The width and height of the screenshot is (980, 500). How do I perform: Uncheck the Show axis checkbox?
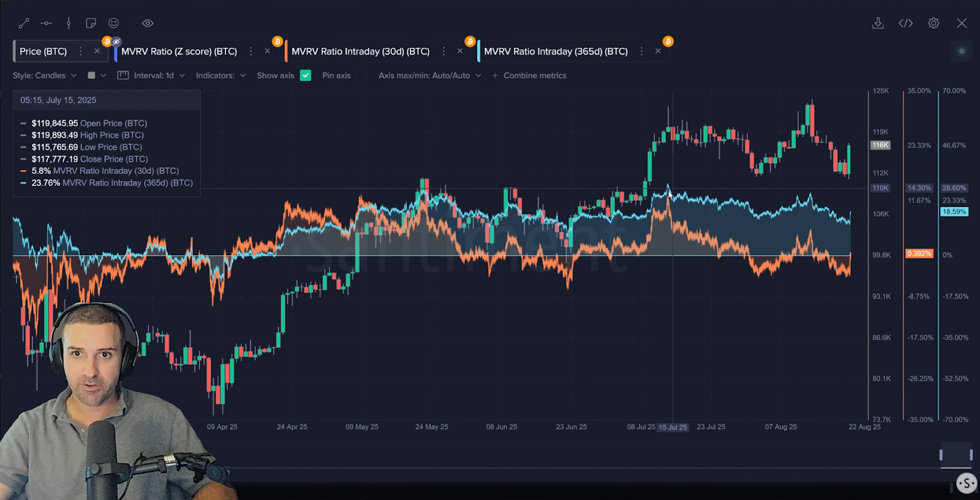[306, 75]
